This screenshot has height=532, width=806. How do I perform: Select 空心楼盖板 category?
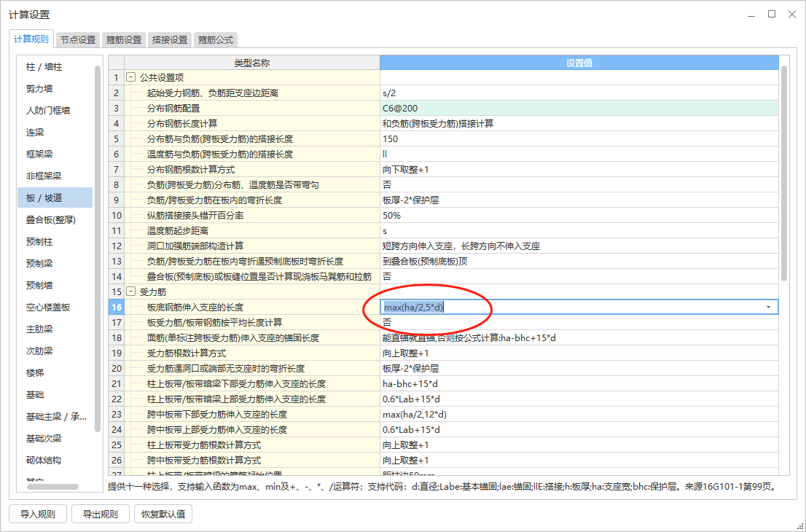[x=55, y=308]
